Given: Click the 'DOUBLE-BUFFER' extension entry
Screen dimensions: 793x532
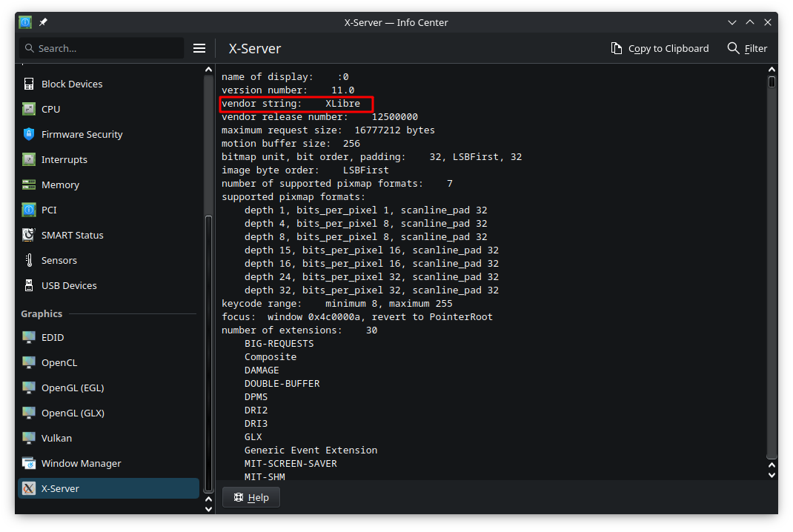Looking at the screenshot, I should point(282,384).
